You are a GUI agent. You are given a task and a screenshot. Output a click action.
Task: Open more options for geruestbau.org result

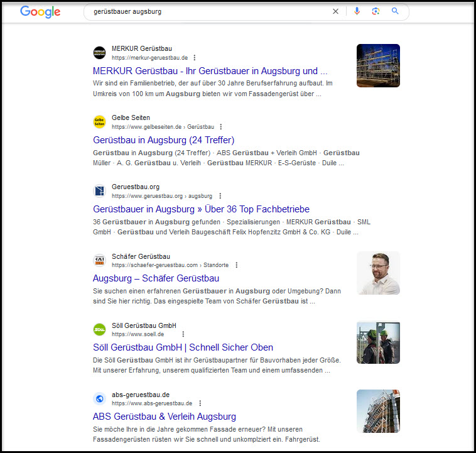coord(220,196)
